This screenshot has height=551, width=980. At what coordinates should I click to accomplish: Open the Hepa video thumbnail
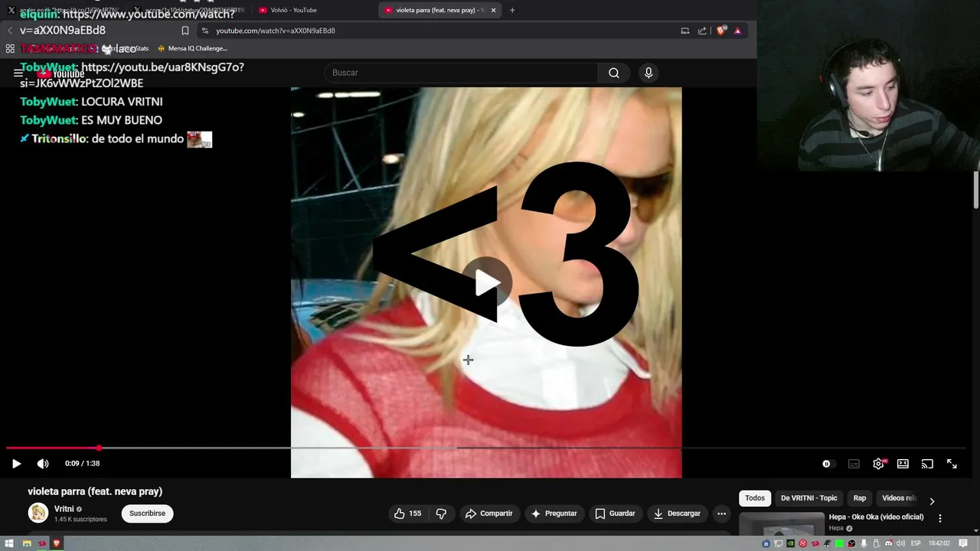click(x=781, y=524)
